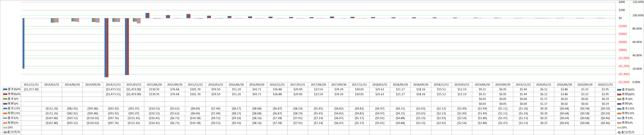Select 希釈EPS cell ($14.58) for 2015/12/31
The width and height of the screenshot is (644, 135).
(195, 123)
